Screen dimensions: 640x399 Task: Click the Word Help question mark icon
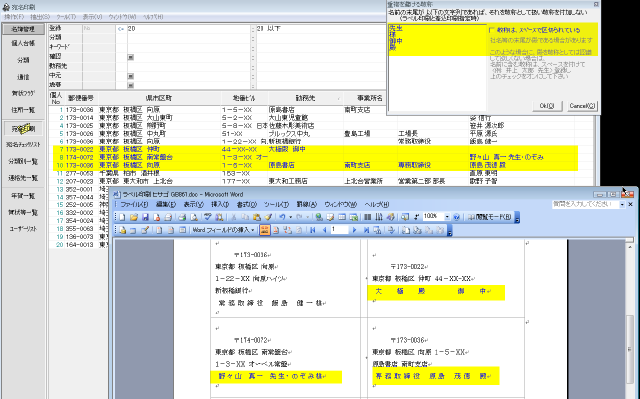[x=457, y=217]
